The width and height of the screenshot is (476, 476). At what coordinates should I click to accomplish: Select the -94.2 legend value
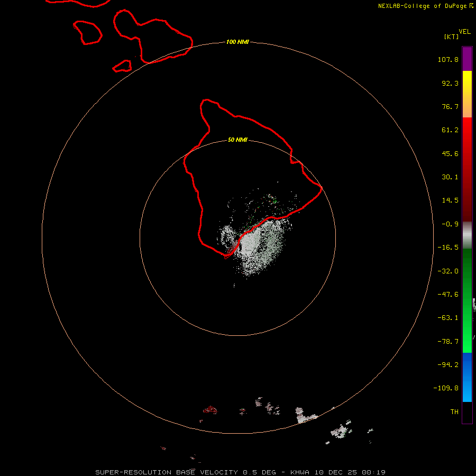(x=448, y=365)
